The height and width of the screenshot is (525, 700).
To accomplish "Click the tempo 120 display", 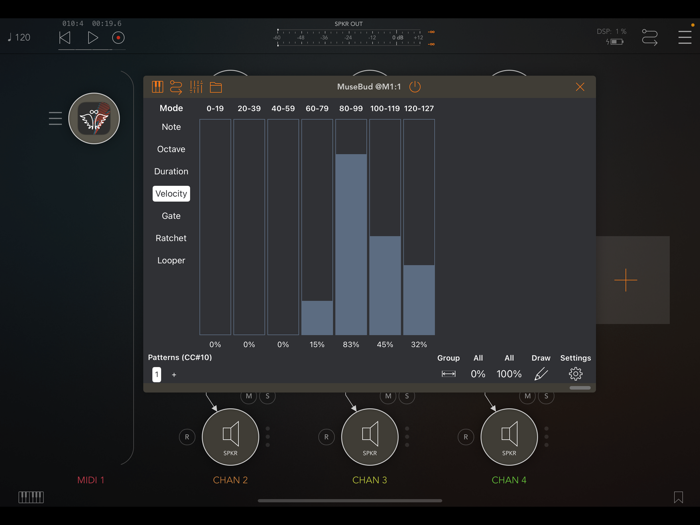I will click(x=19, y=38).
